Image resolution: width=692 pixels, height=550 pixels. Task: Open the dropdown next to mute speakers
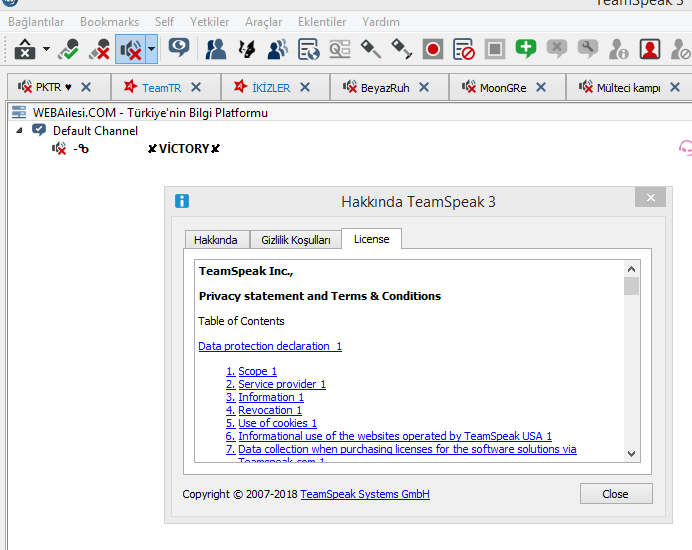tap(151, 49)
